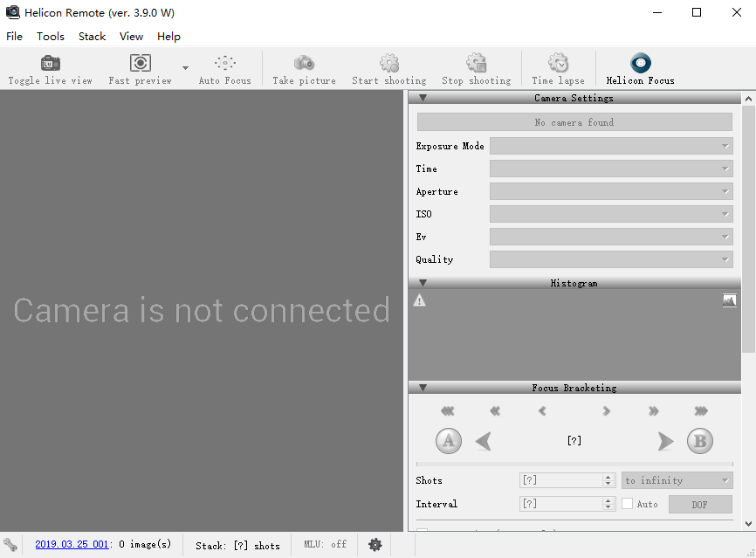Click the MLU: off status
The height and width of the screenshot is (558, 756).
pyautogui.click(x=325, y=545)
